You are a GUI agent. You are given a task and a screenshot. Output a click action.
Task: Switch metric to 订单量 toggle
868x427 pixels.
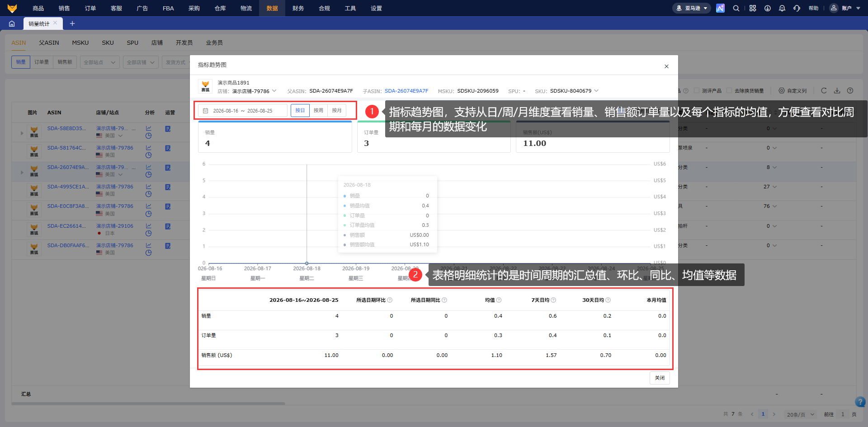click(x=42, y=62)
